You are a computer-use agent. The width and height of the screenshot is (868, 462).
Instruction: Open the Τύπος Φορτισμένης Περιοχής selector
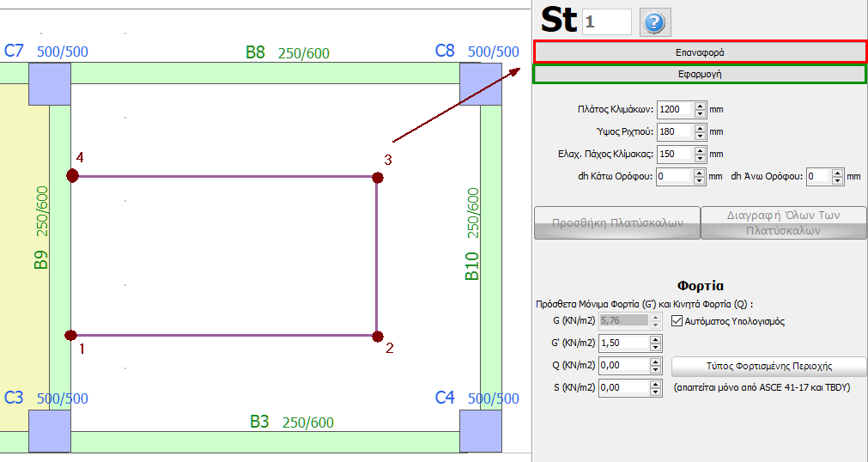768,365
